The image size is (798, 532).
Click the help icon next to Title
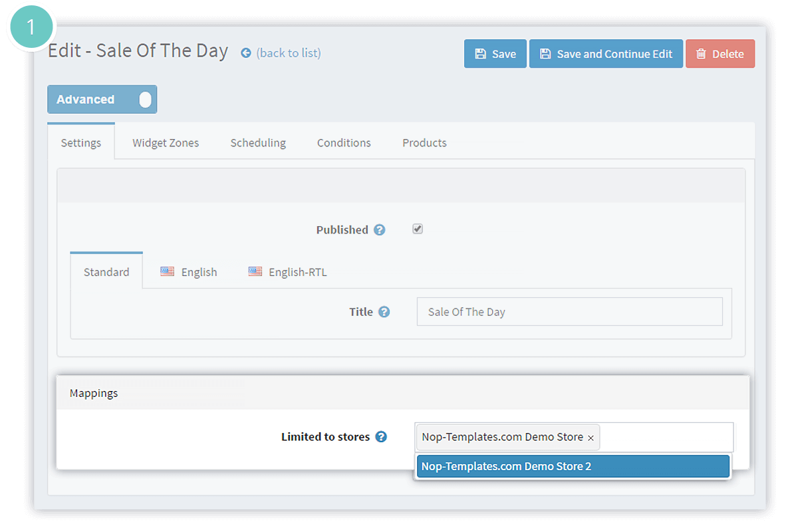384,312
